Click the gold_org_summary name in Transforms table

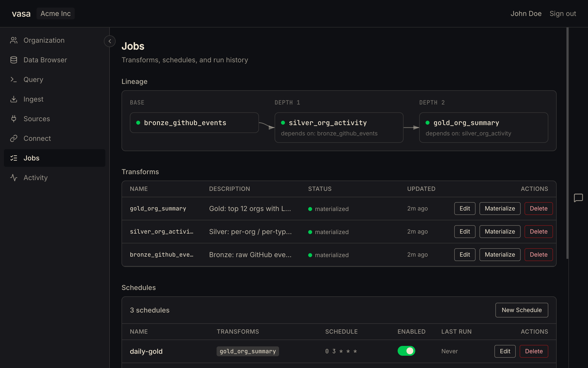click(x=158, y=209)
